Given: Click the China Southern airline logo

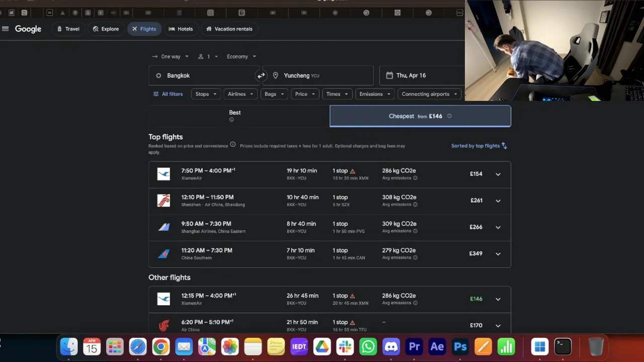Looking at the screenshot, I should tap(164, 253).
